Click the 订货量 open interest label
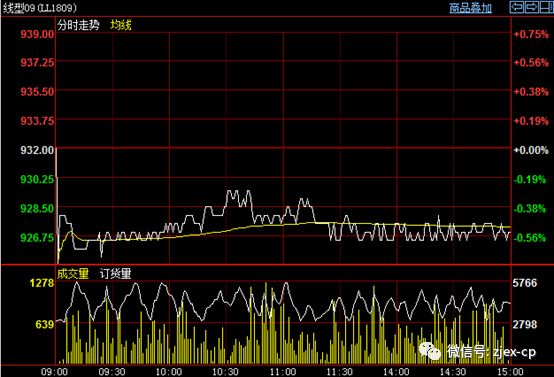This screenshot has height=377, width=554. tap(115, 273)
